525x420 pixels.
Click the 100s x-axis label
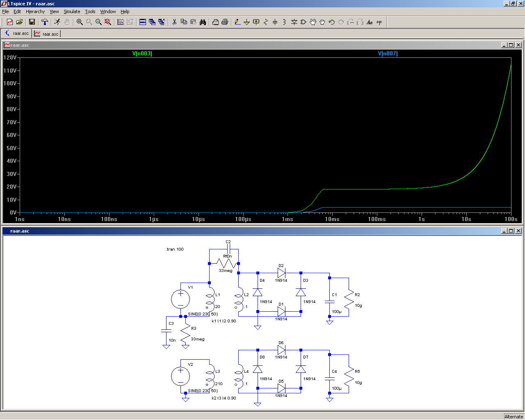point(511,219)
